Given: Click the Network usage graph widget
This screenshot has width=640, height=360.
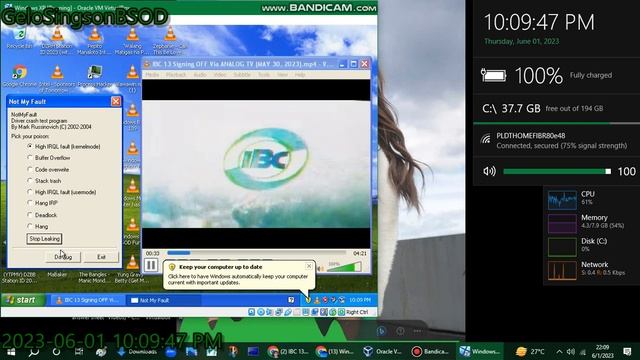Looking at the screenshot, I should point(562,270).
